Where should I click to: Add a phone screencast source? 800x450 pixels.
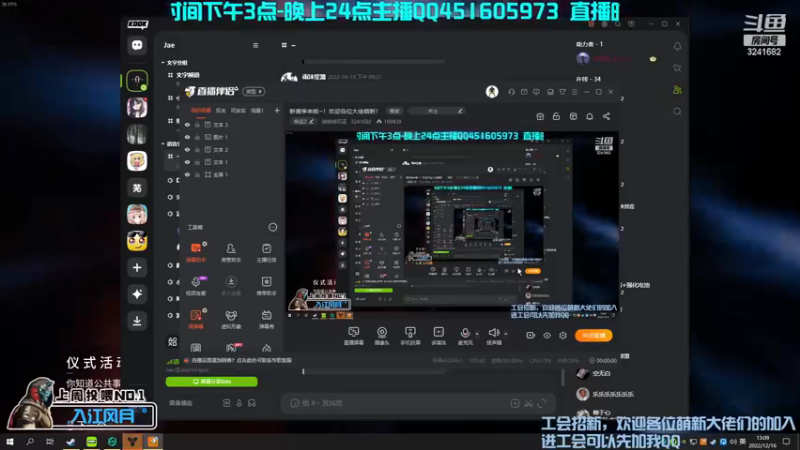point(410,336)
